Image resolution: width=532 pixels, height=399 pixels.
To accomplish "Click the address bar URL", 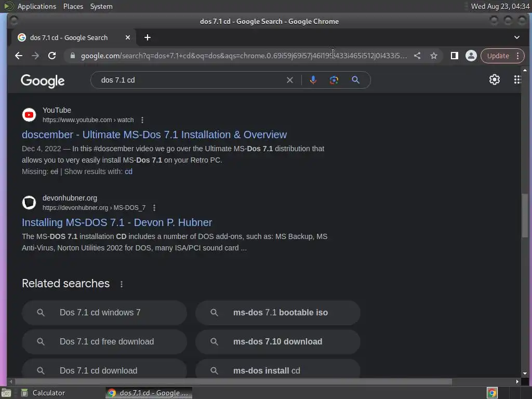I will [x=244, y=56].
